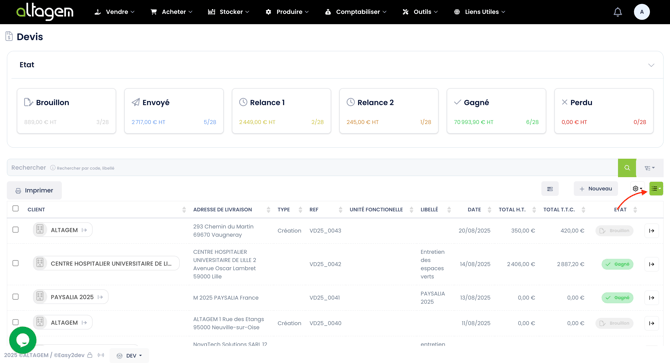Open the Produire menu

tap(287, 12)
